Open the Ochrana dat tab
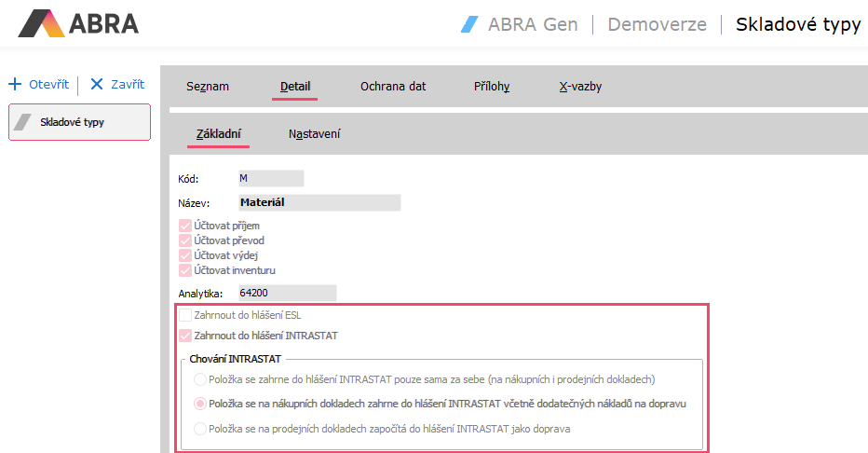Screen dimensions: 868x453 click(x=393, y=87)
